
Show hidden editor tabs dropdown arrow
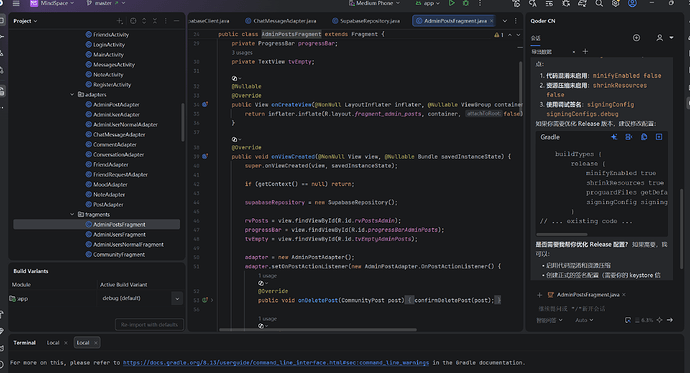505,21
